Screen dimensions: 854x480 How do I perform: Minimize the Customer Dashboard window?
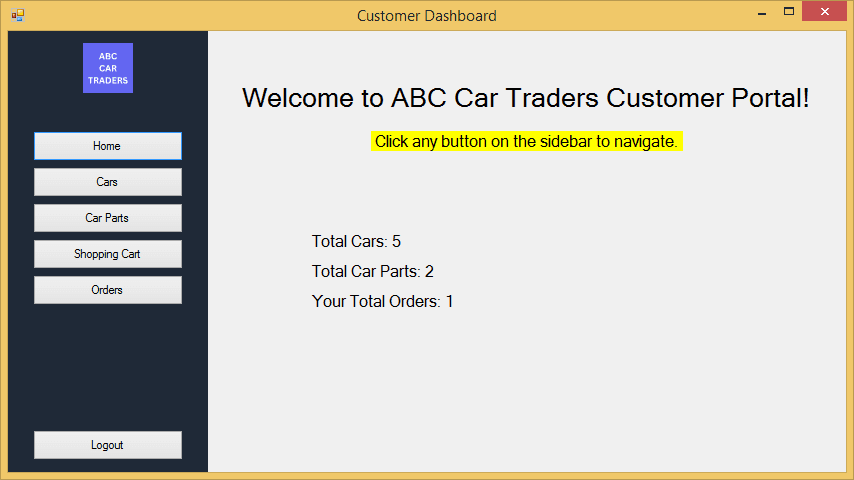pyautogui.click(x=762, y=12)
